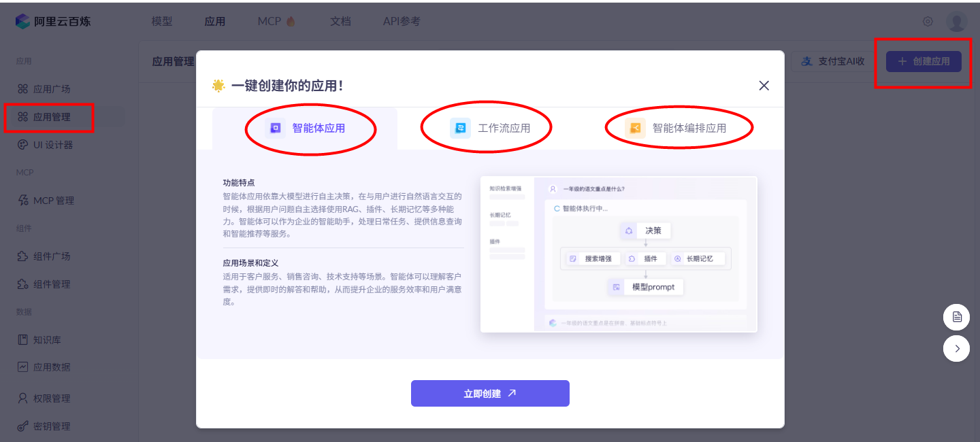This screenshot has width=980, height=442.
Task: Open the settings gear icon
Action: 928,21
